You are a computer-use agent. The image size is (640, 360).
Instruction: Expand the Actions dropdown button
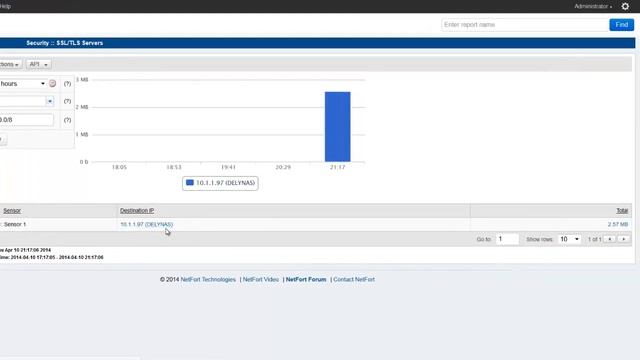(10, 64)
